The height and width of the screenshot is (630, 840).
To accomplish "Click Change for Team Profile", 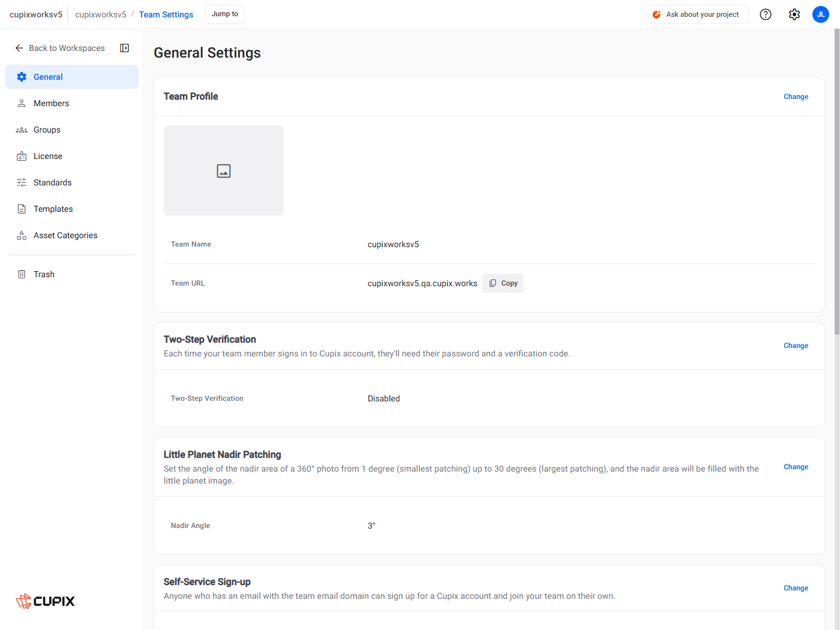I will pos(796,97).
